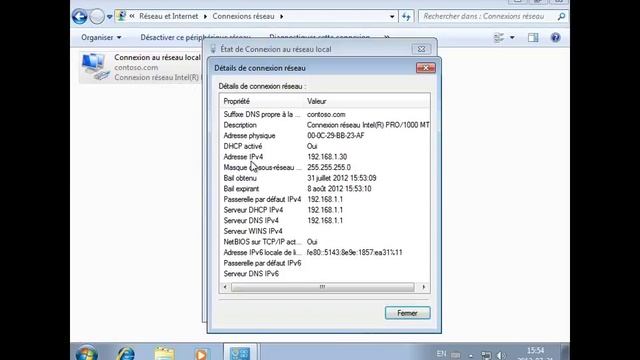640x360 pixels.
Task: Expand arrow after Connexions réseau breadcrumb
Action: pos(281,17)
